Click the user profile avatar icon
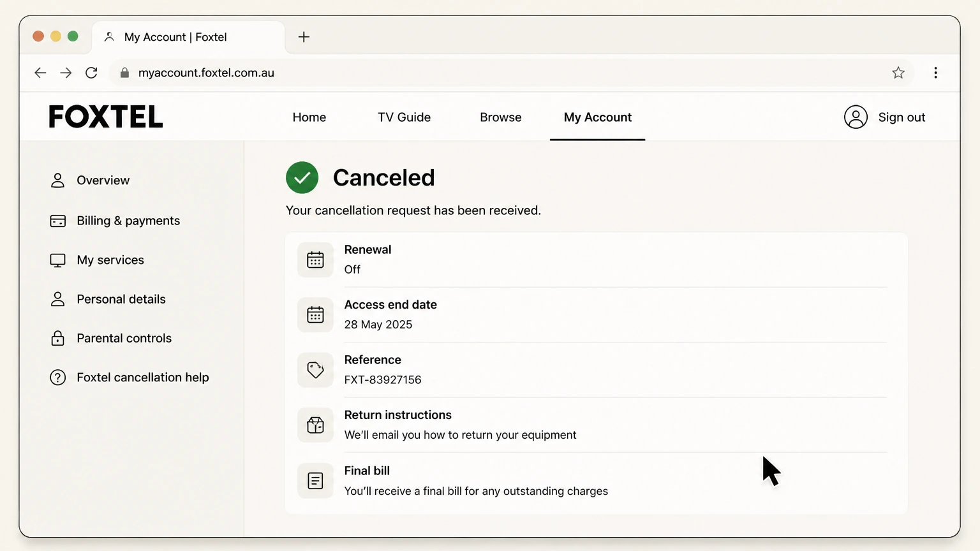The height and width of the screenshot is (551, 980). point(856,117)
